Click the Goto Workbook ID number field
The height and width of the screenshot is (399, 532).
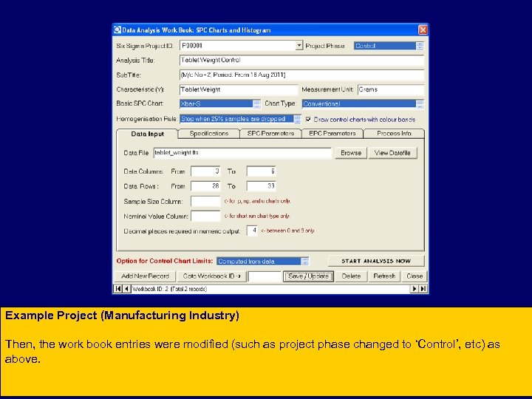[x=265, y=276]
